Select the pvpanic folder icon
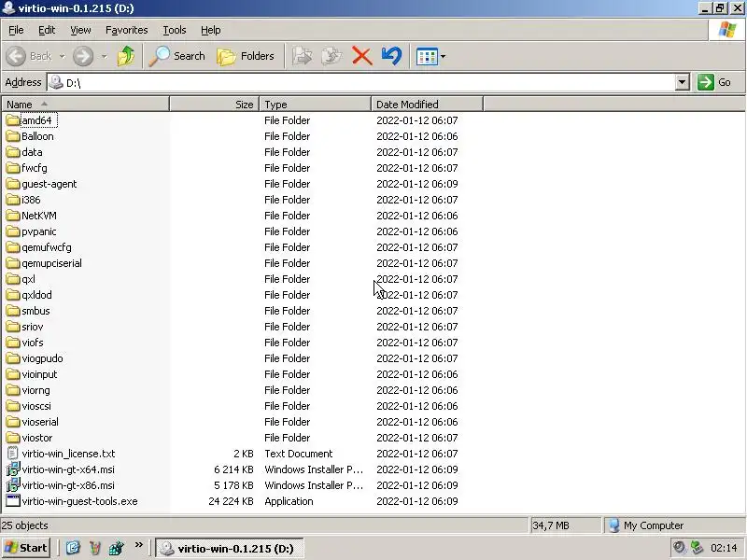747x560 pixels. [13, 231]
